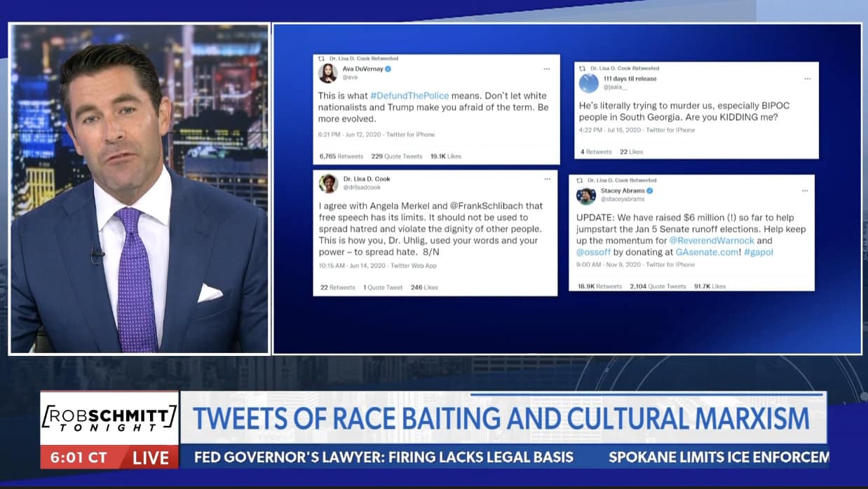This screenshot has height=489, width=868.
Task: Click the verified badge next to Ava DuVernay
Action: pyautogui.click(x=388, y=69)
